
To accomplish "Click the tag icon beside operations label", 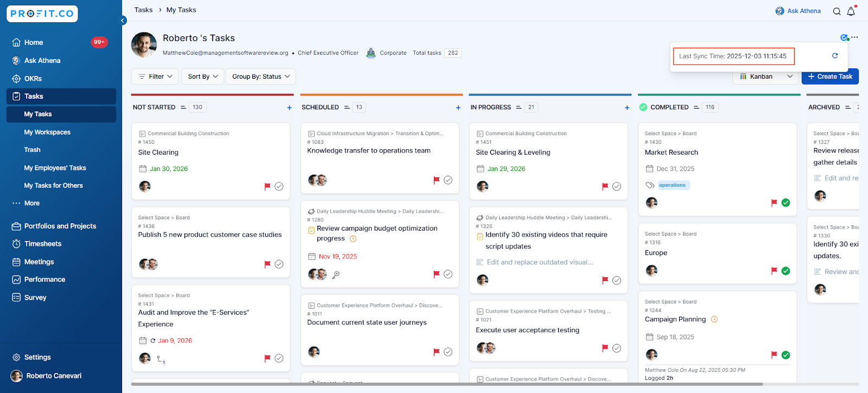I will 650,185.
